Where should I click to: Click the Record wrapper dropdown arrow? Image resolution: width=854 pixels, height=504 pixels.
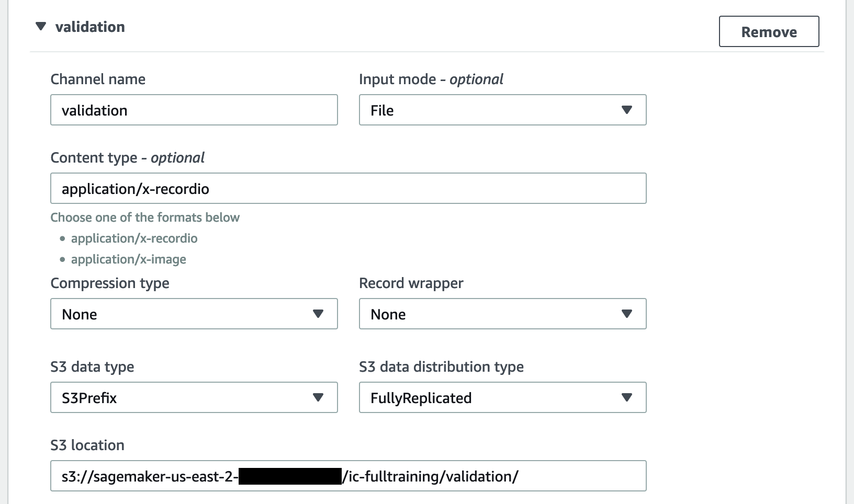pos(626,314)
